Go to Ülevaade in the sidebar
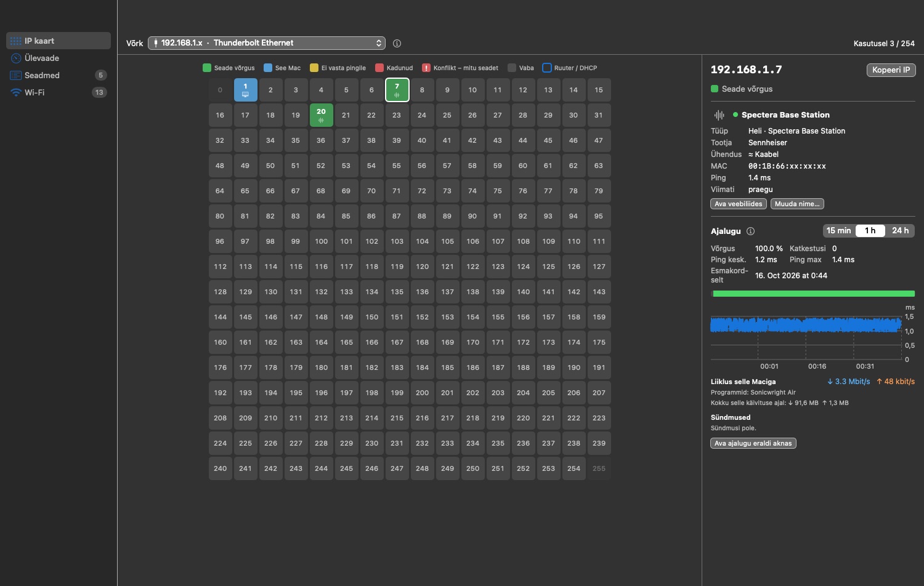Viewport: 924px width, 586px height. tap(59, 58)
